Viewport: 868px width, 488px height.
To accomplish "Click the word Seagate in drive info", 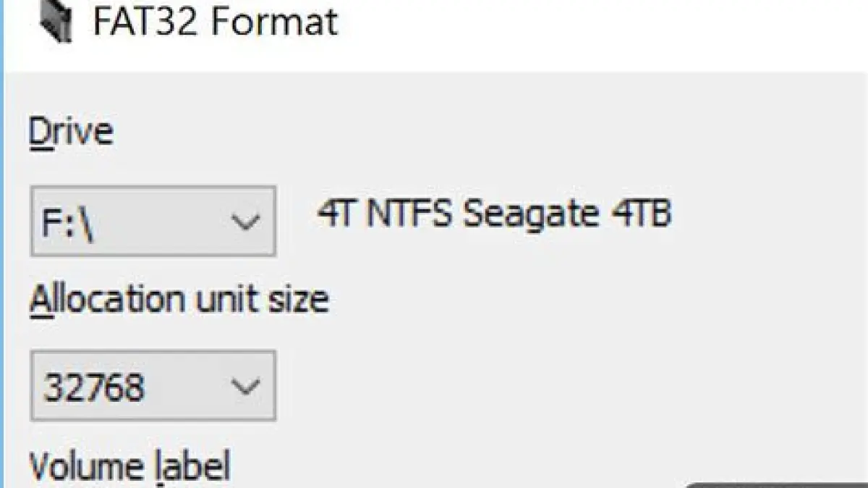I will [x=529, y=214].
